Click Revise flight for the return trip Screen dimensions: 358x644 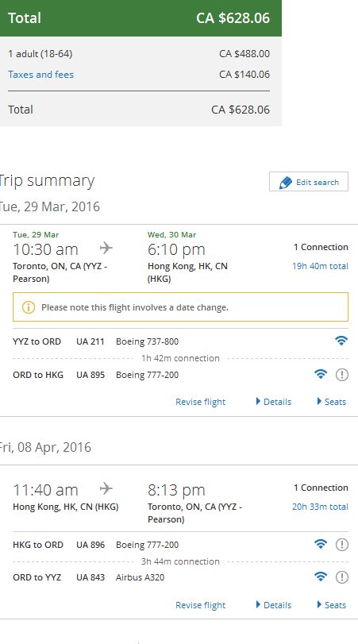point(200,605)
